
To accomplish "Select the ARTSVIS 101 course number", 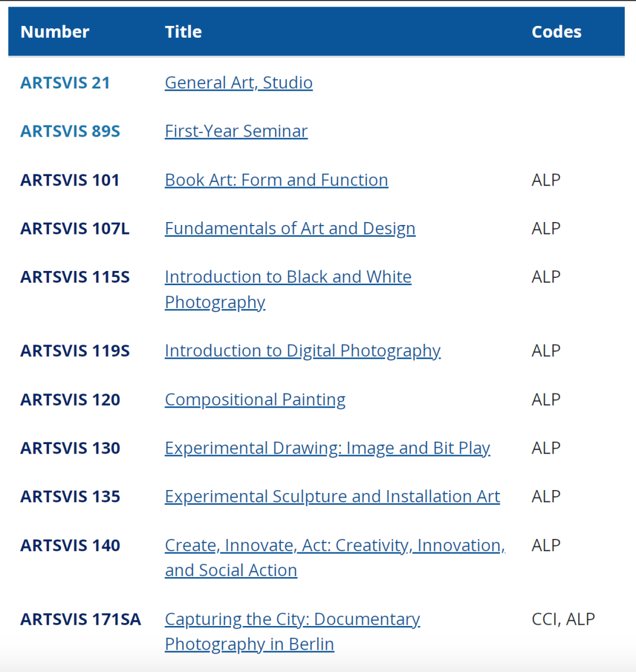I will pyautogui.click(x=70, y=180).
